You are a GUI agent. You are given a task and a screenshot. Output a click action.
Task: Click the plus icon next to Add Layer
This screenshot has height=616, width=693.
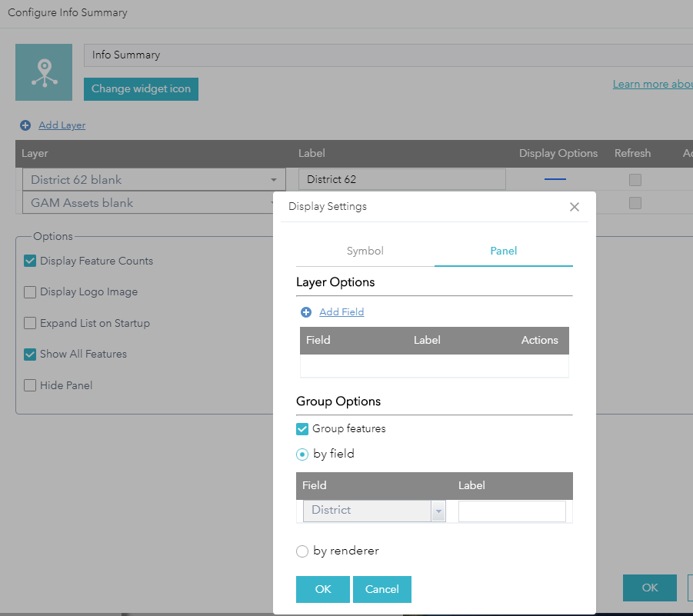point(25,125)
